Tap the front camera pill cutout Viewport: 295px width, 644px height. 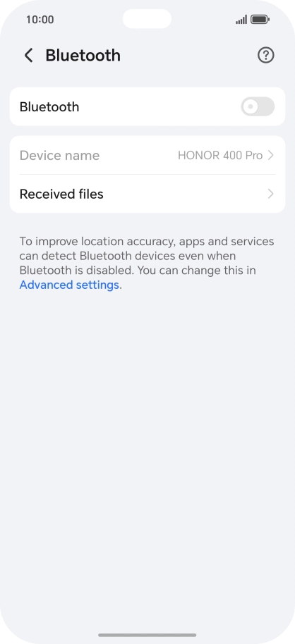tap(147, 19)
